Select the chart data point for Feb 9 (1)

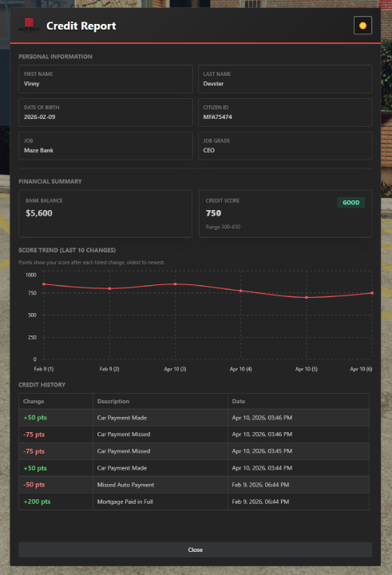pyautogui.click(x=44, y=284)
